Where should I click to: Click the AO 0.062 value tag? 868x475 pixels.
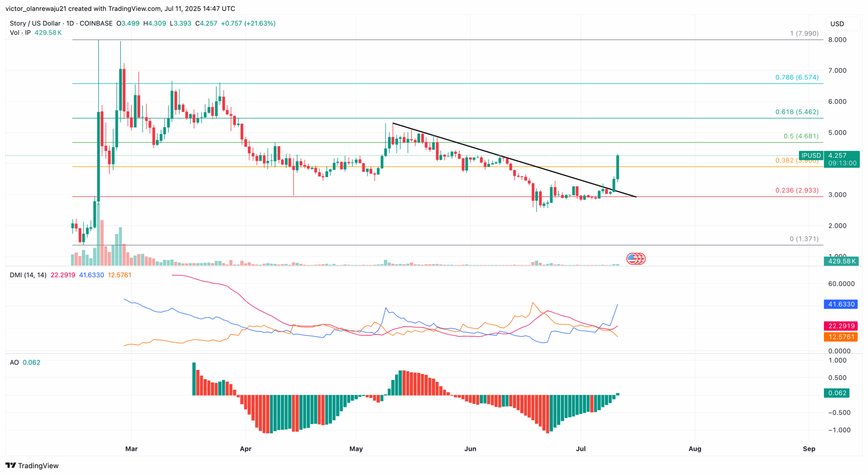(837, 393)
